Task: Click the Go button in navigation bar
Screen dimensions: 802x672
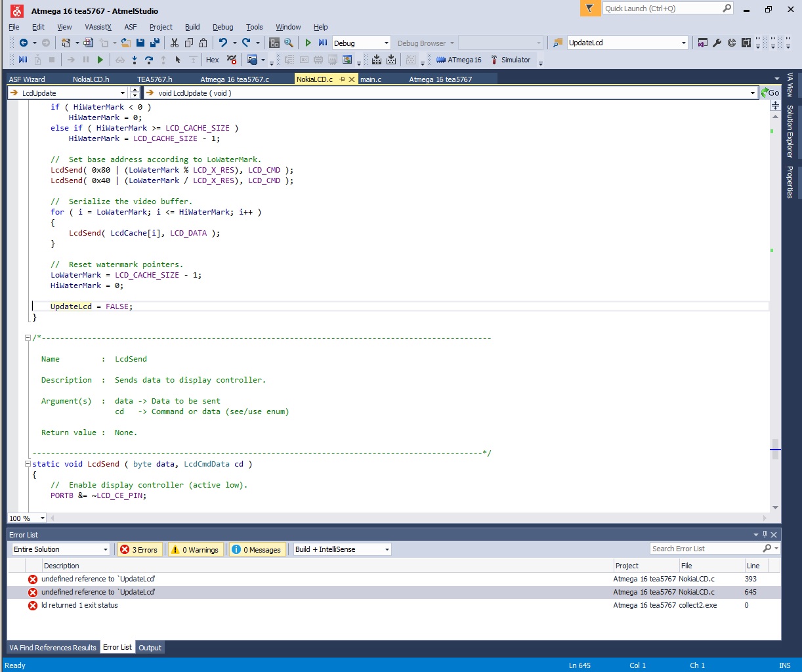Action: (770, 93)
